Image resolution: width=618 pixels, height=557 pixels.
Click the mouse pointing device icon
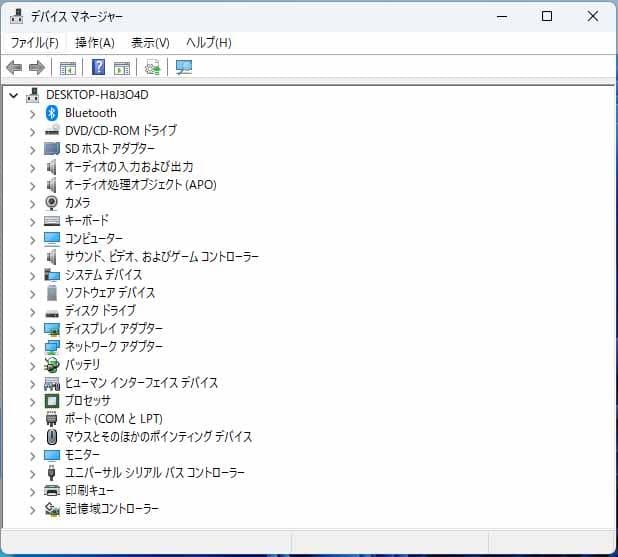click(52, 437)
